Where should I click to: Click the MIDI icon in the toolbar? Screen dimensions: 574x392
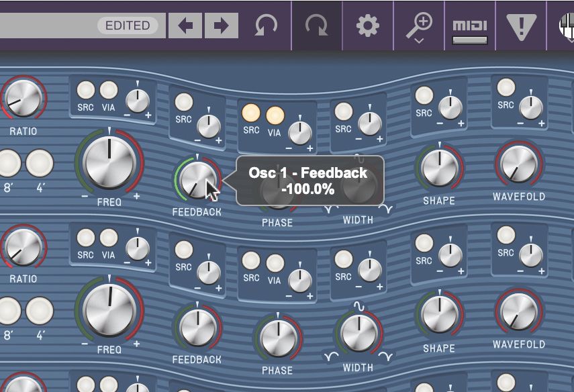(470, 26)
